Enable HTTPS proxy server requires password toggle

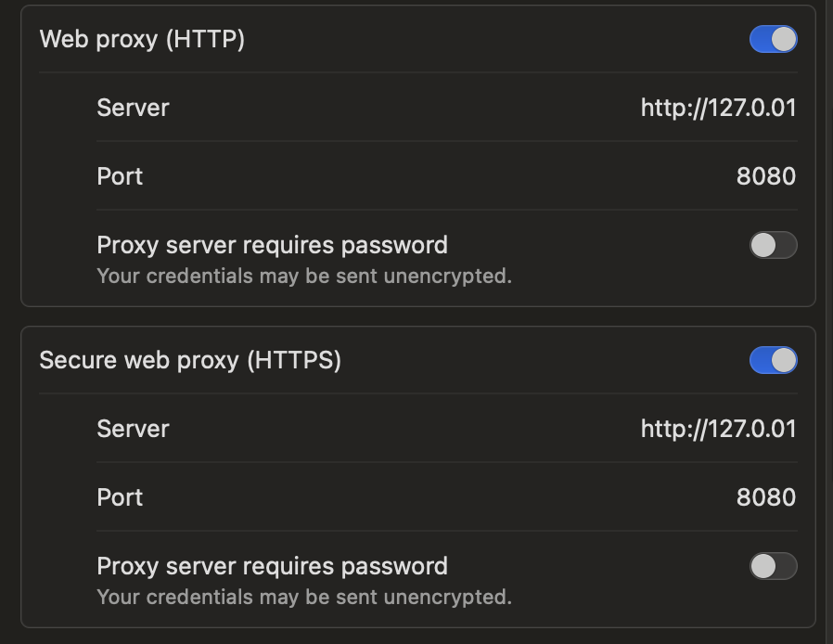[x=773, y=566]
